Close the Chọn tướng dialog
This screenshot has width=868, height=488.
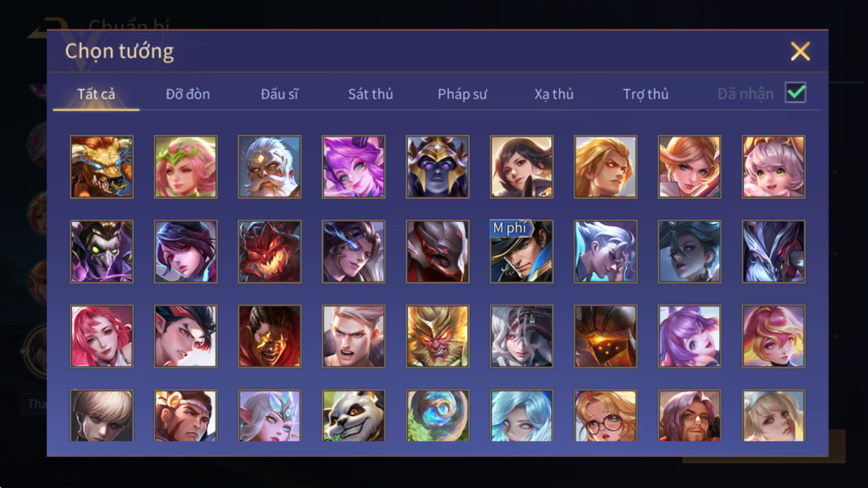[800, 51]
